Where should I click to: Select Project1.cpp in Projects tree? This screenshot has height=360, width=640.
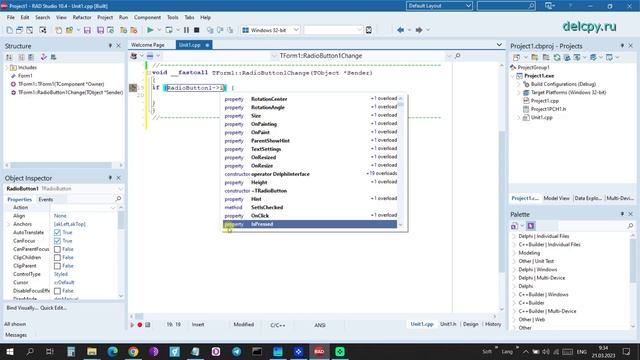click(x=544, y=101)
